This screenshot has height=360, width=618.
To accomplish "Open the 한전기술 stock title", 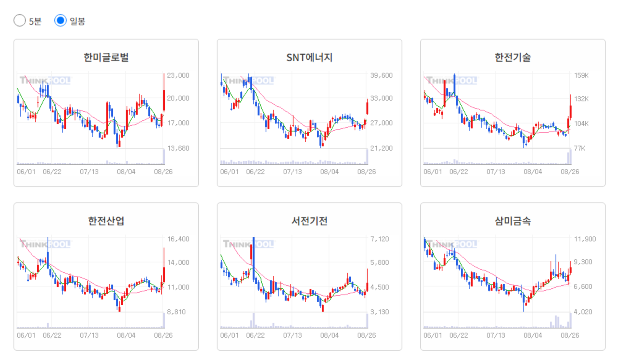I will [513, 58].
